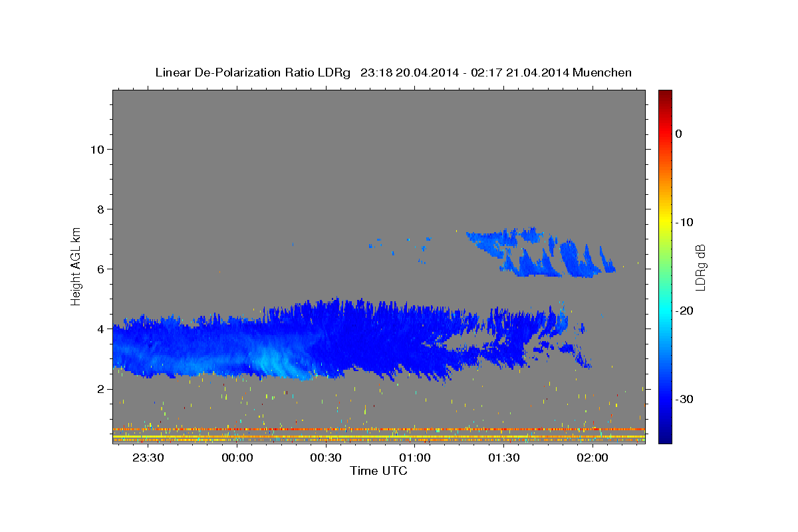Click the dark blue bottom of the colorbar

pyautogui.click(x=665, y=437)
